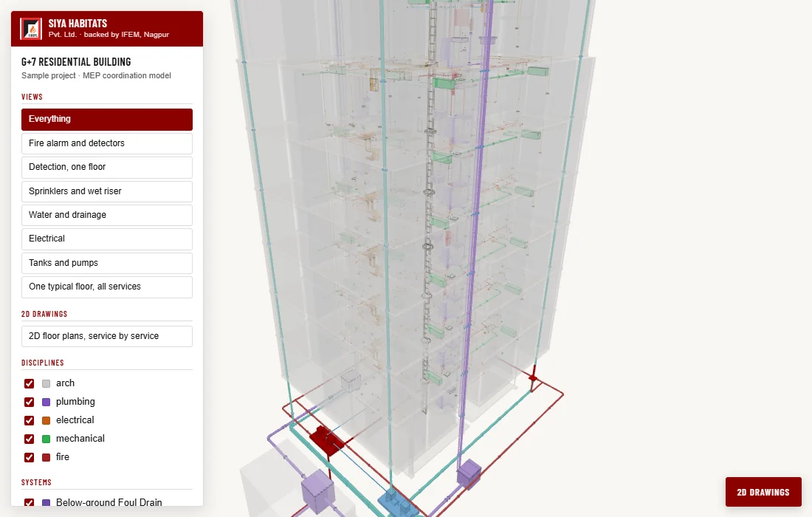Click the DISCIPLINES section heading
This screenshot has width=812, height=517.
(43, 363)
